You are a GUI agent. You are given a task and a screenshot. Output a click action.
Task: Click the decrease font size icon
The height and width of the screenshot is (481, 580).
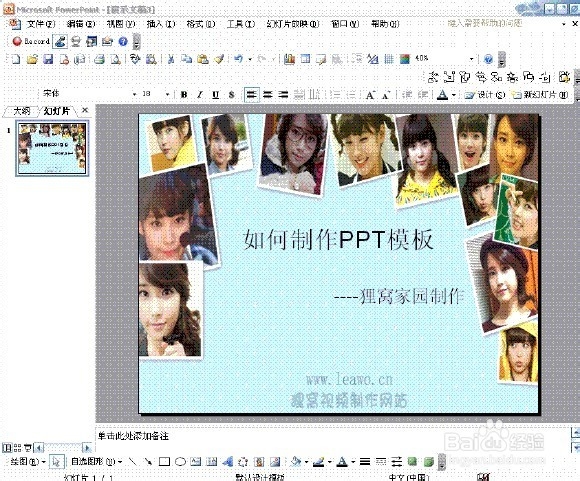click(386, 95)
